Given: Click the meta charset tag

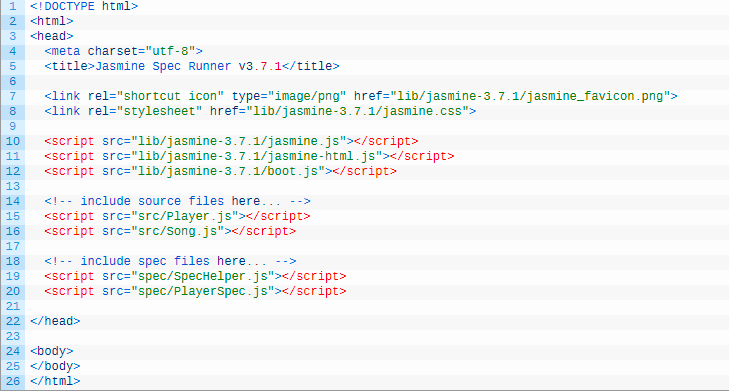Looking at the screenshot, I should 124,51.
